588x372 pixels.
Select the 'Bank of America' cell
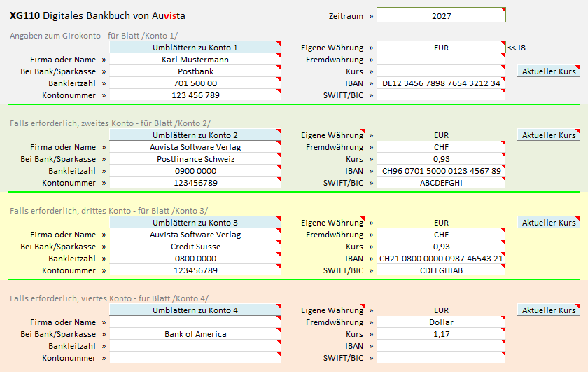[195, 334]
